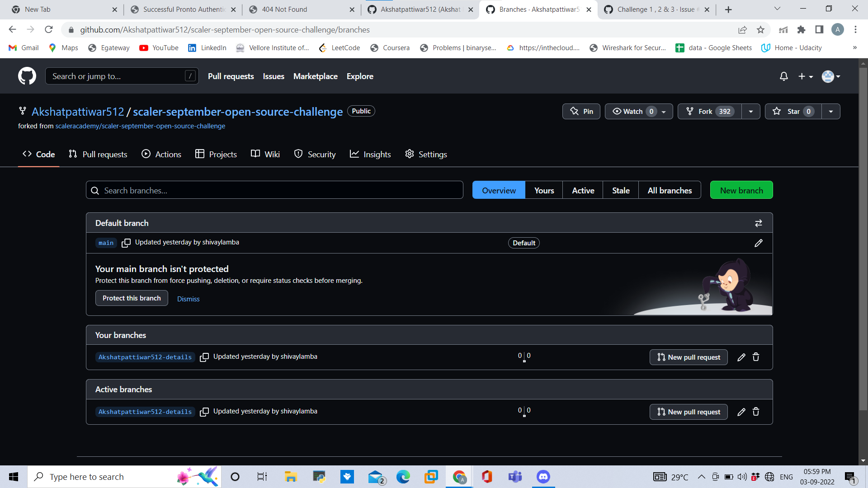Delete the Akshatpattiwar512-details branch with trash icon
Screen dimensions: 868x488
click(x=755, y=357)
